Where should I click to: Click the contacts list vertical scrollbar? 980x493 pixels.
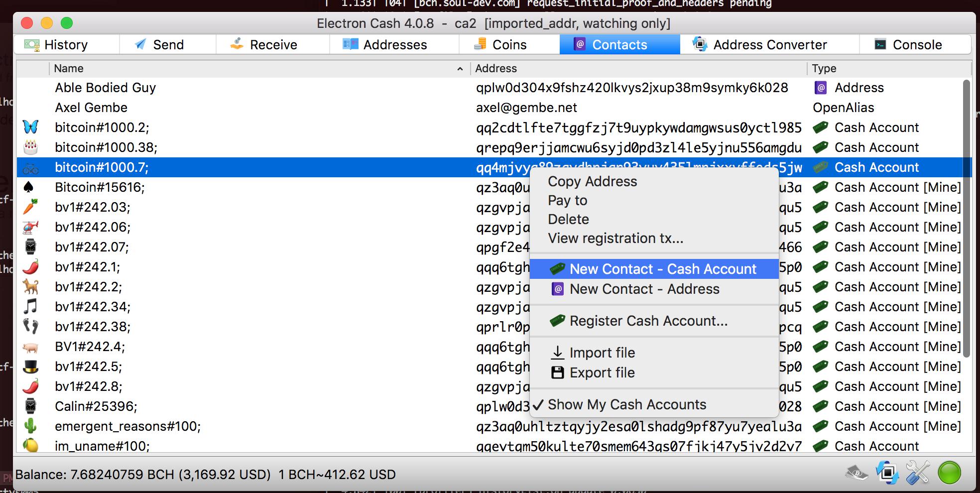pyautogui.click(x=967, y=218)
